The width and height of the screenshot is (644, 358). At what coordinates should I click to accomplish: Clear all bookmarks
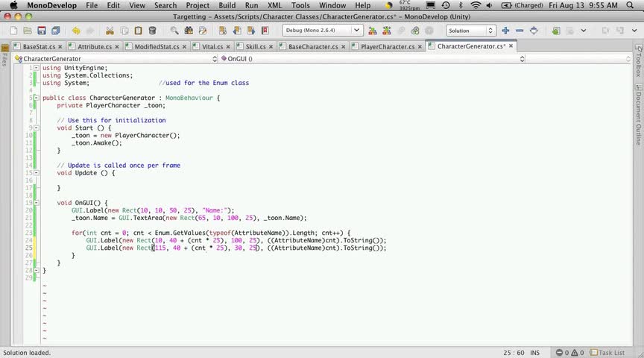coord(265,31)
